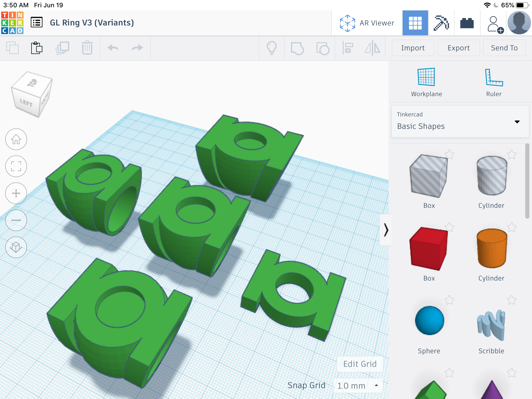
Task: Redo the last action
Action: (x=137, y=48)
